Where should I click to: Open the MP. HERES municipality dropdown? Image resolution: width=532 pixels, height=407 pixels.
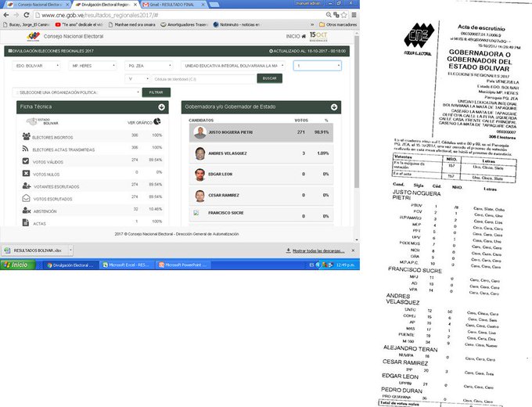(x=92, y=66)
